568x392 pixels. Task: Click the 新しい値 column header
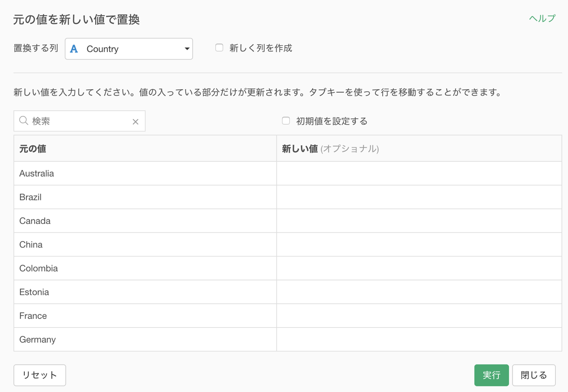[419, 148]
